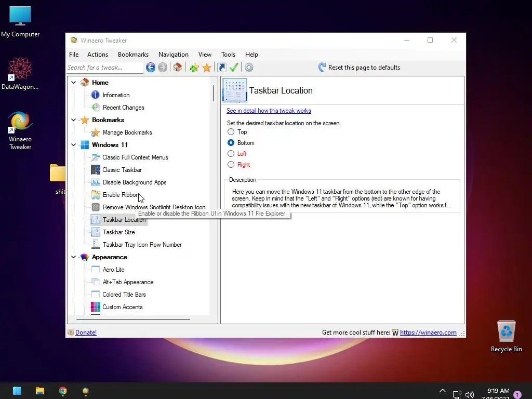
Task: Click the green checkmark toolbar icon
Action: 234,68
